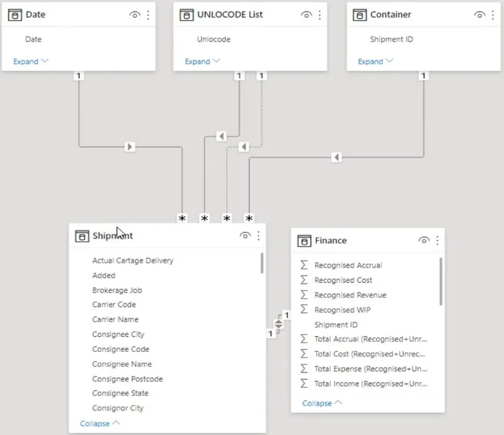Select the dotted inactive UNLOCODE relationship arrow

click(244, 147)
